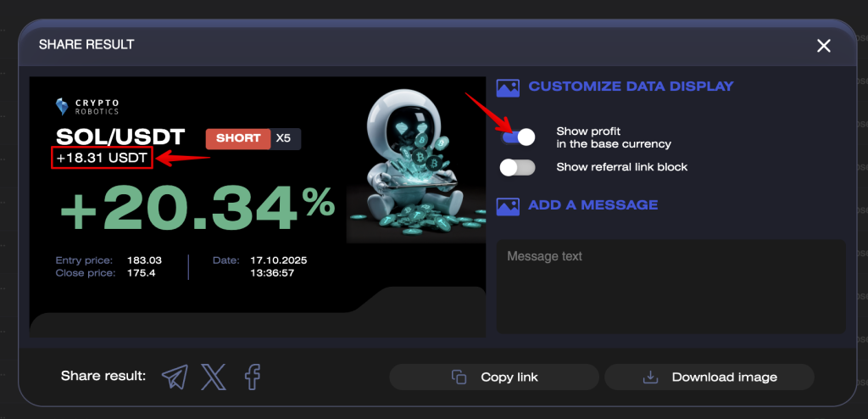The width and height of the screenshot is (868, 419).
Task: Click the red SHORT position badge
Action: click(238, 138)
